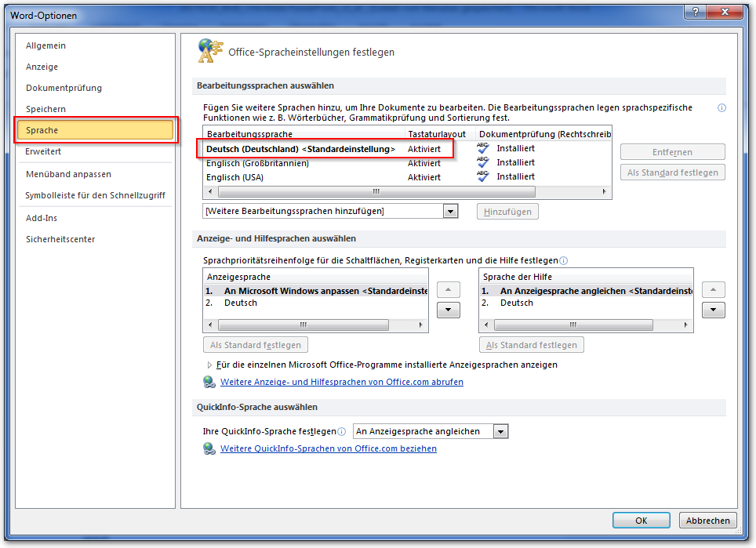Click the globe icon beside Weitere Anzeige- und Hilfesprachen
The height and width of the screenshot is (548, 756).
coord(209,382)
